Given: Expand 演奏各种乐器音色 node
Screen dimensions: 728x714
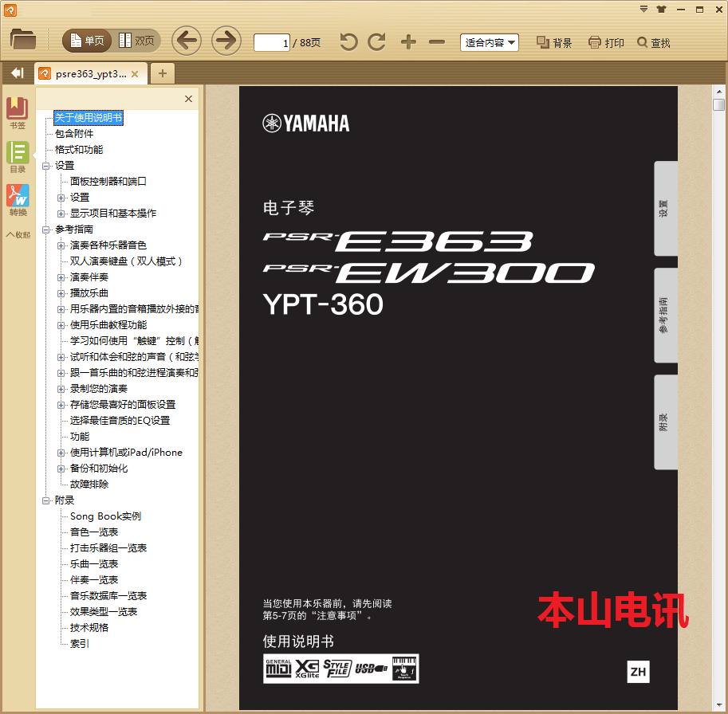Looking at the screenshot, I should pos(61,245).
